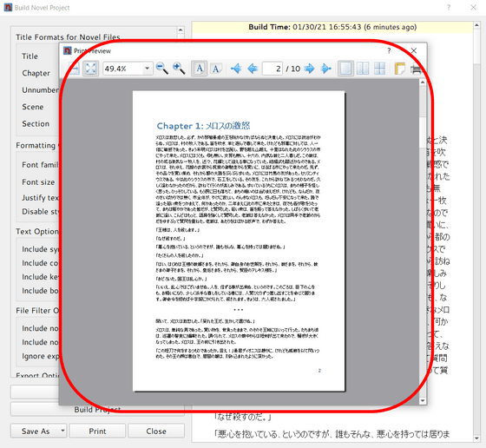
Task: Zoom out with the minus magnifier icon
Action: pyautogui.click(x=161, y=69)
